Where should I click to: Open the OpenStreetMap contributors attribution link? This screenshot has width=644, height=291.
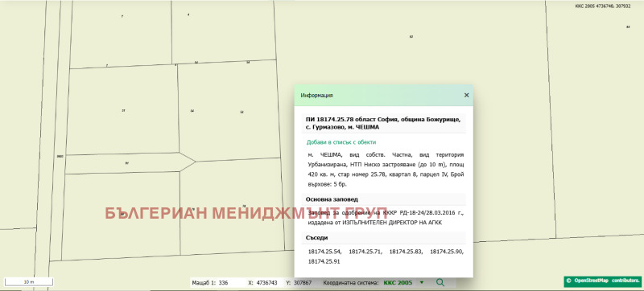(x=602, y=281)
